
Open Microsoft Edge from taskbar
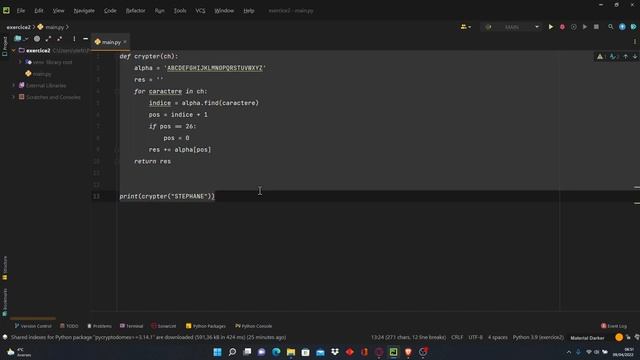point(276,352)
